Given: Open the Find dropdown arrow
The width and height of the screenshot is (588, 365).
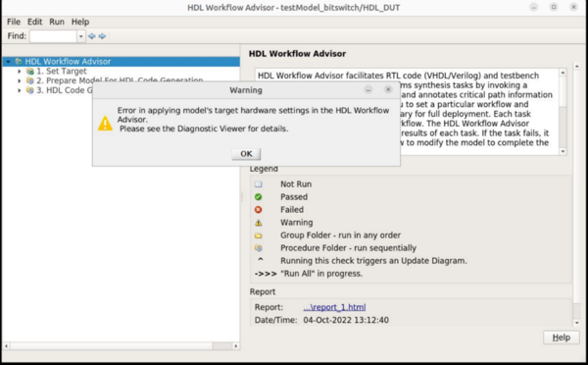Looking at the screenshot, I should tap(81, 36).
